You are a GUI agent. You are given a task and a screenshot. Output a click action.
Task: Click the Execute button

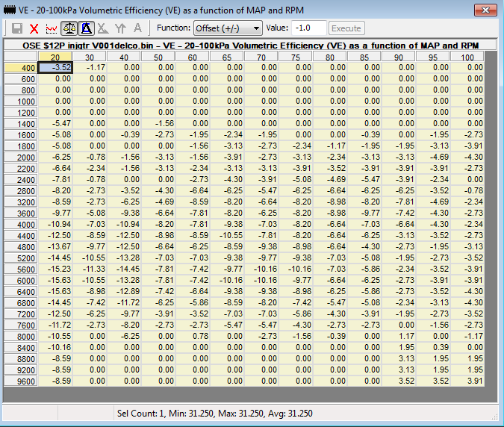(x=346, y=28)
